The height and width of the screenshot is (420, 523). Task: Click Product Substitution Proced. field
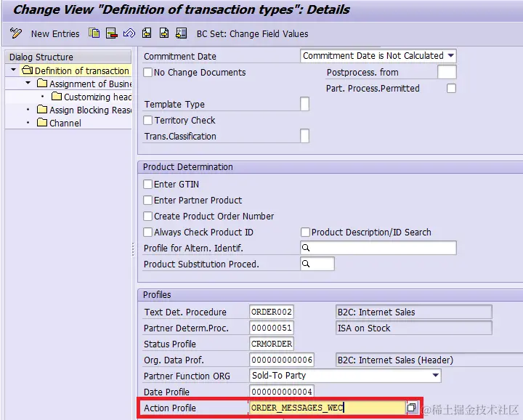tap(317, 264)
